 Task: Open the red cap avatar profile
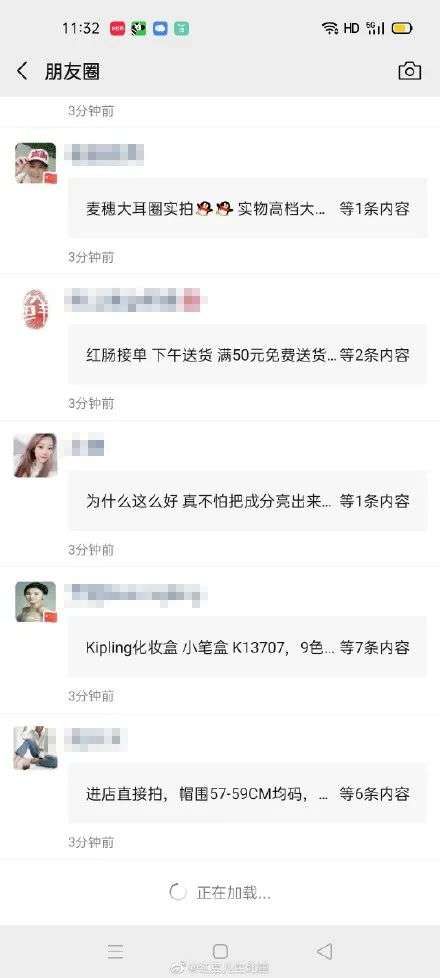tap(36, 163)
